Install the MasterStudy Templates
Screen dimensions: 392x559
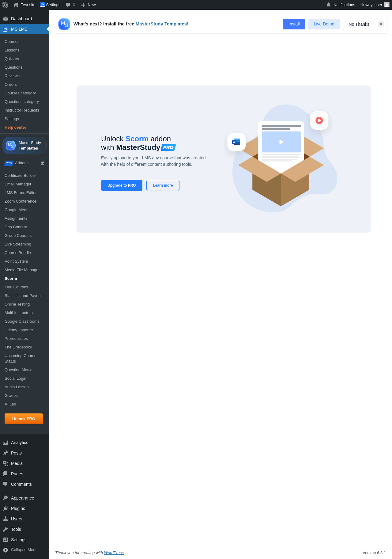[x=294, y=24]
